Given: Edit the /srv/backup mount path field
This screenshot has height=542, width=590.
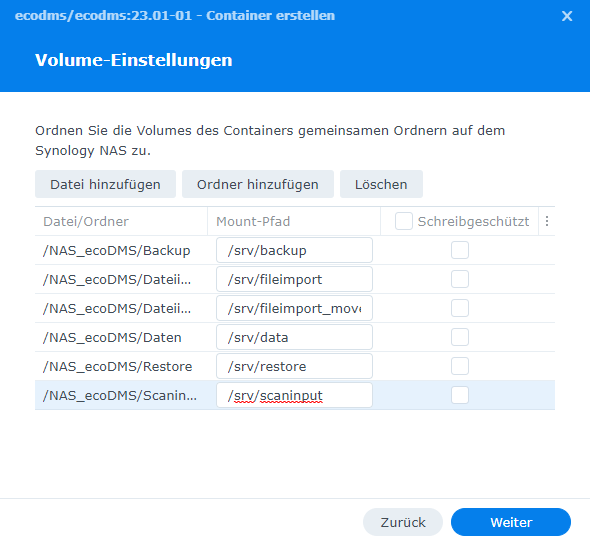Looking at the screenshot, I should point(294,250).
